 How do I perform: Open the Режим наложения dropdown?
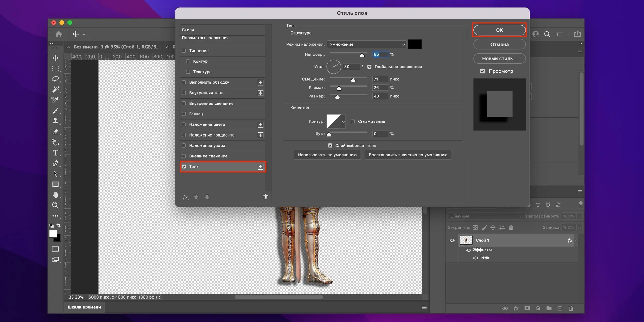pos(366,44)
